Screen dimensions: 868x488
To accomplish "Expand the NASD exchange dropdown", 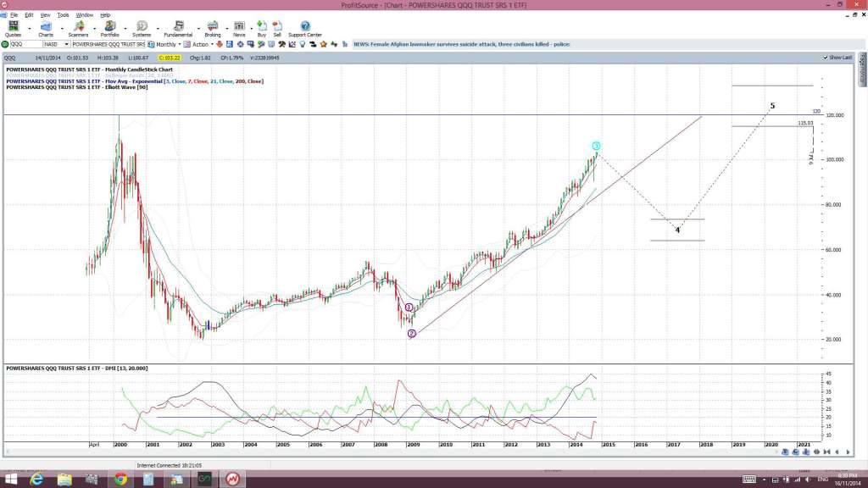I will (66, 44).
